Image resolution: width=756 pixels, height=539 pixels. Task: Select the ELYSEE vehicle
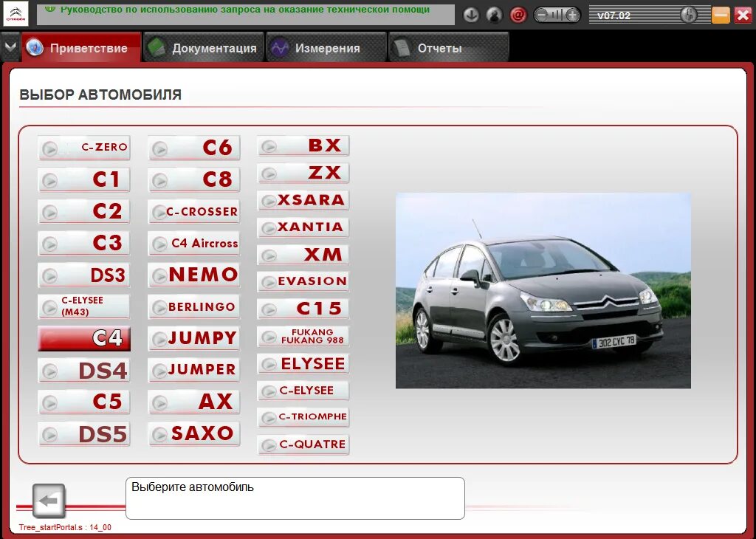click(303, 363)
